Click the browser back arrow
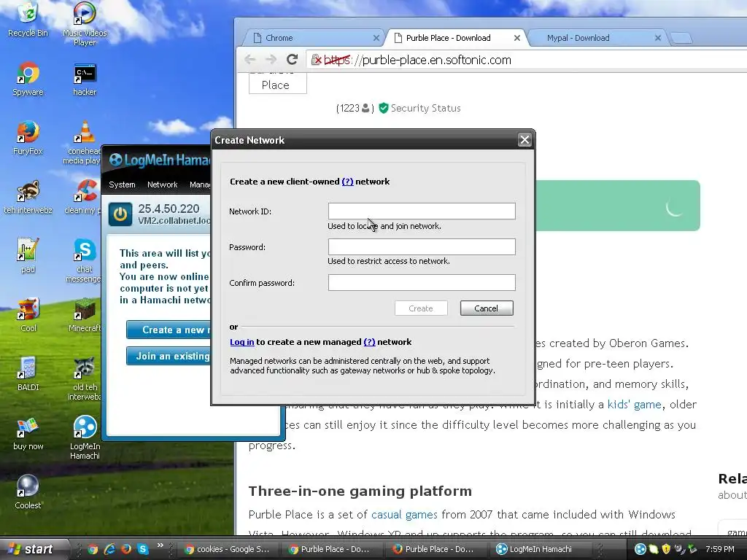 [250, 60]
